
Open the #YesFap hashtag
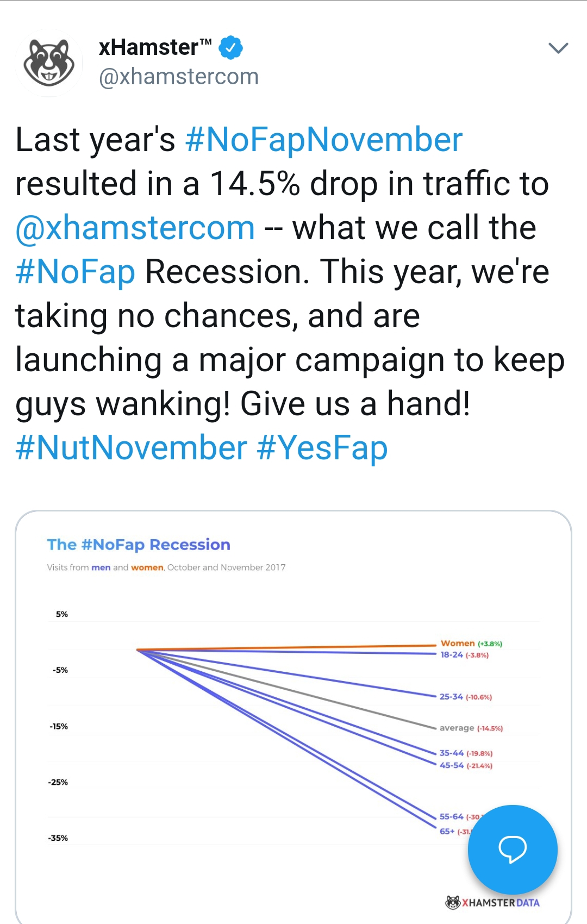[322, 449]
